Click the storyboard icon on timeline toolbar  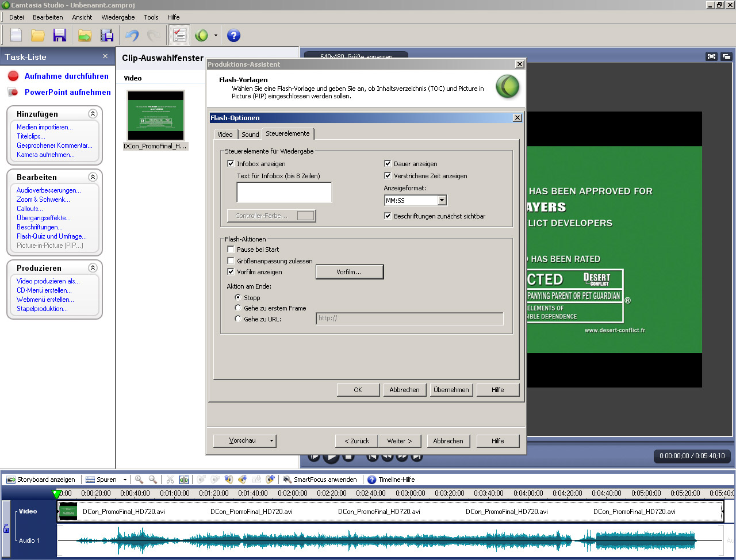[11, 480]
